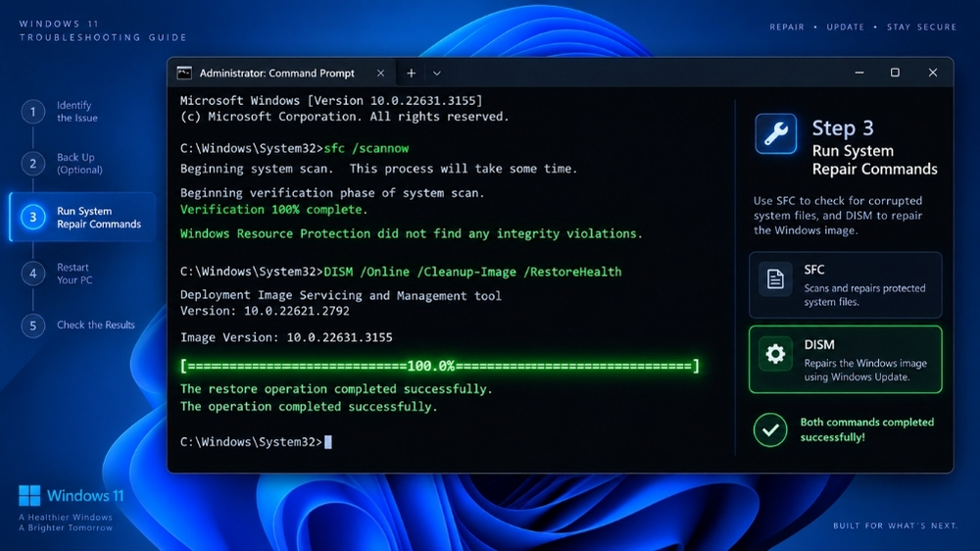
Task: Click 'Verification 100% complete.' line
Action: pos(273,210)
